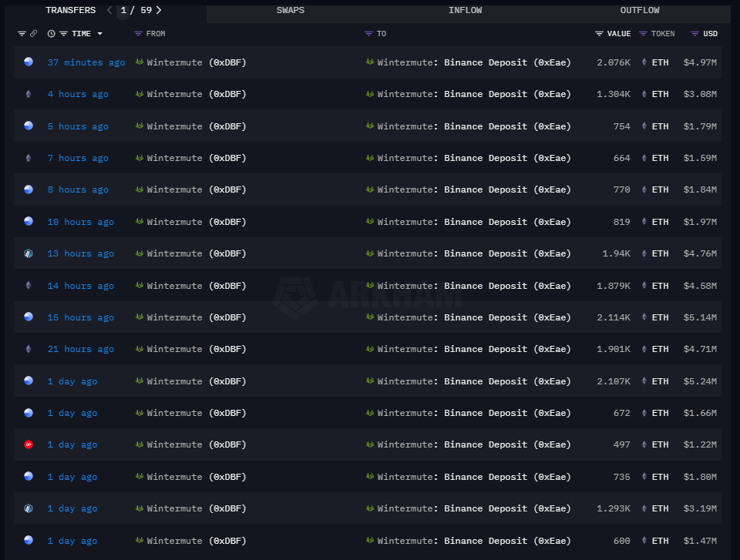The height and width of the screenshot is (560, 740).
Task: Open the 37 minutes ago transaction link
Action: (x=86, y=62)
